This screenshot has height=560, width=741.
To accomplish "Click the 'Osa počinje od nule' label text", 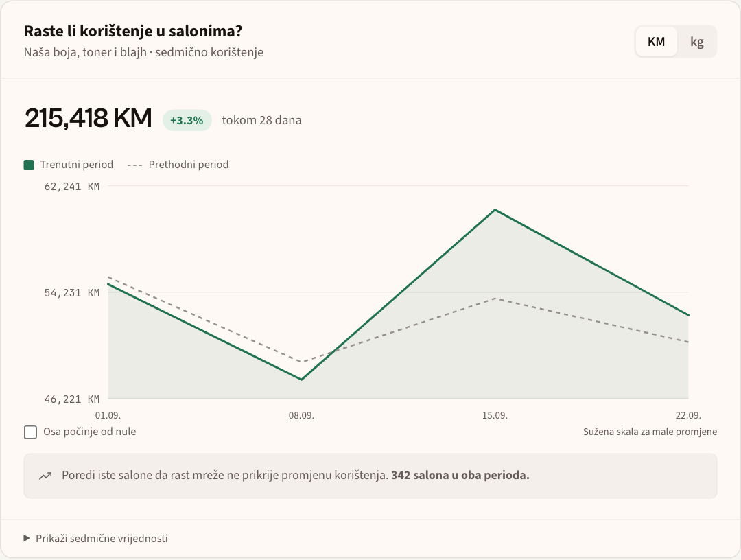I will 90,432.
